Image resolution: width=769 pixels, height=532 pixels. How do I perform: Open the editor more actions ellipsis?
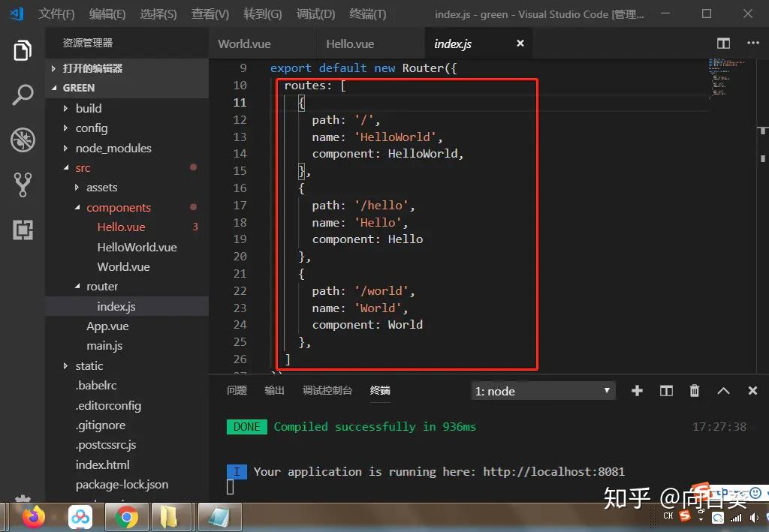tap(752, 43)
